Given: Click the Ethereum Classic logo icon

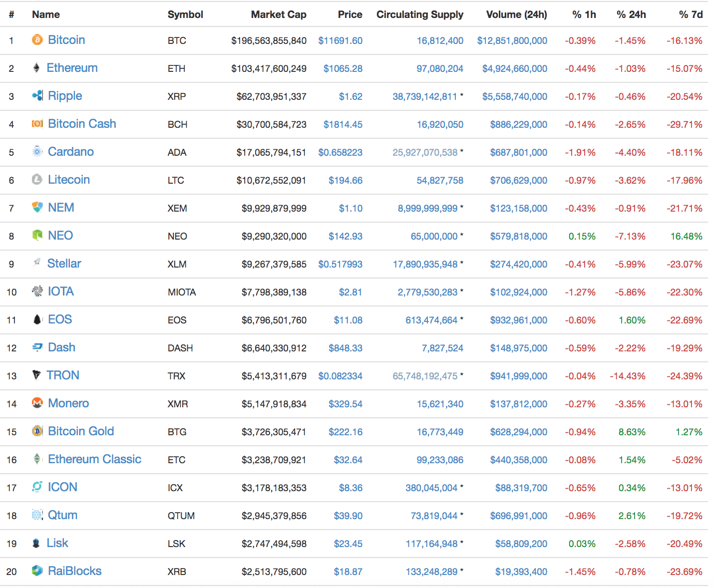Looking at the screenshot, I should pos(37,459).
